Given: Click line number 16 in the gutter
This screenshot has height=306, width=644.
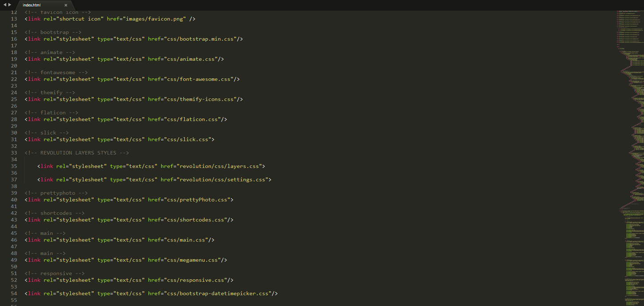Looking at the screenshot, I should (14, 39).
